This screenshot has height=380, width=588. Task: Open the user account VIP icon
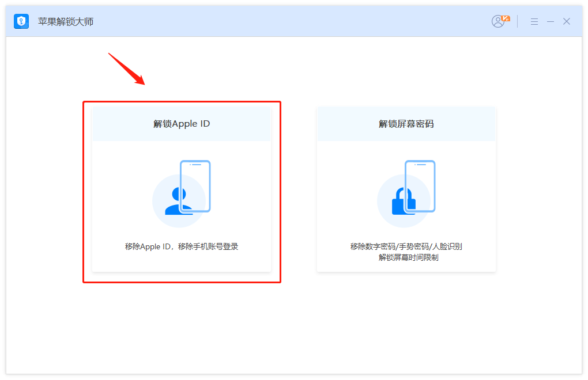500,21
